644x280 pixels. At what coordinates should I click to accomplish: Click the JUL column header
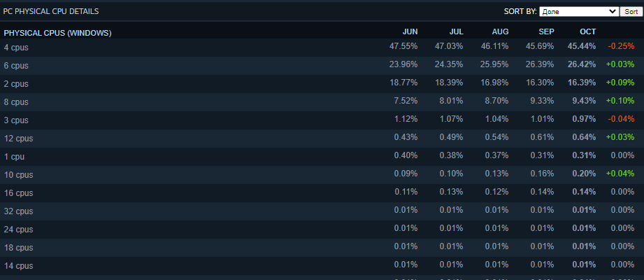pyautogui.click(x=456, y=32)
